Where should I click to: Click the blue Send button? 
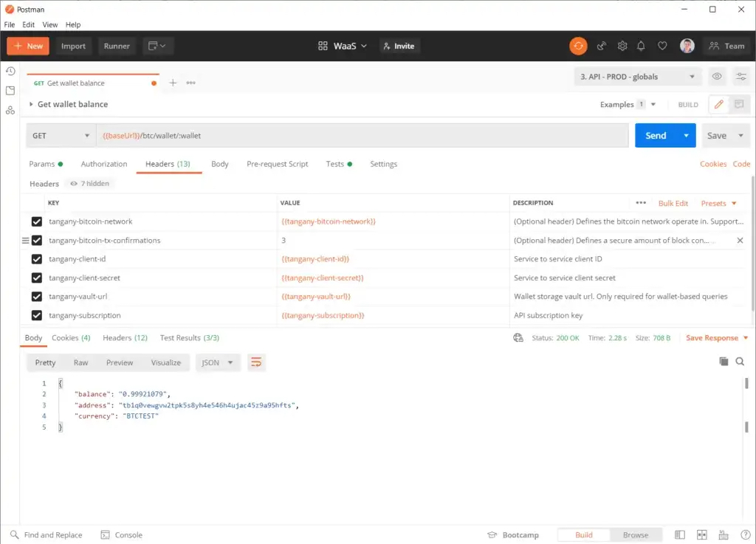coord(656,136)
